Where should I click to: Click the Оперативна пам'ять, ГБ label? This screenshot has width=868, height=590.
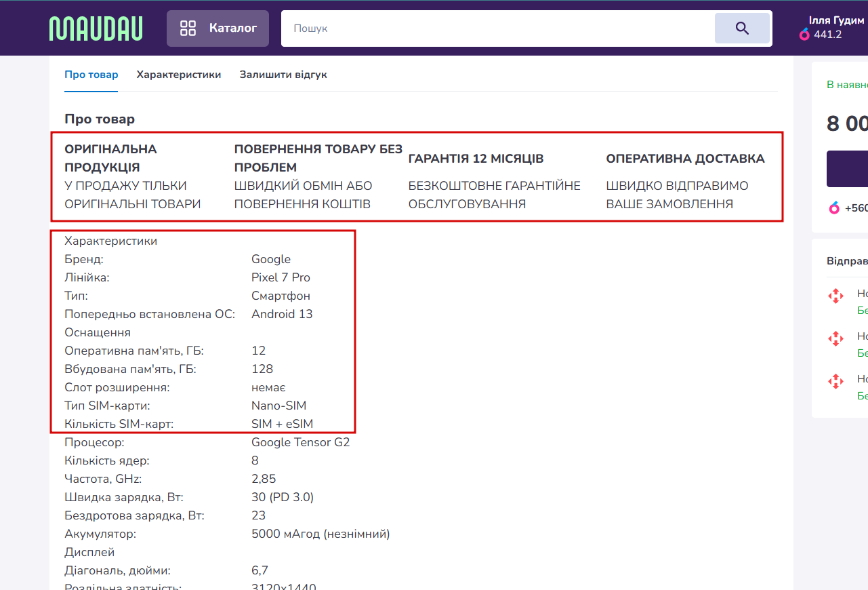tap(134, 351)
